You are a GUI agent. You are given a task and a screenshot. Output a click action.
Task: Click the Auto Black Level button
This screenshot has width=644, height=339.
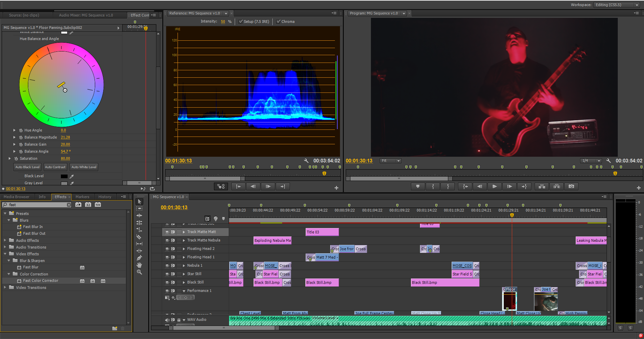click(x=28, y=167)
